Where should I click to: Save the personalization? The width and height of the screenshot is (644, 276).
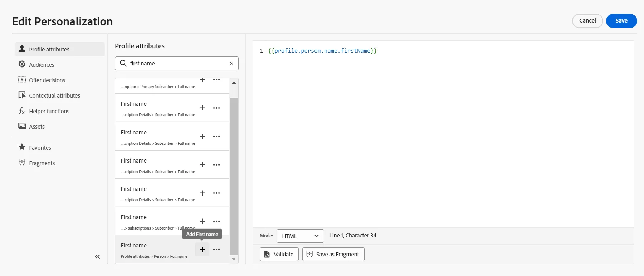coord(621,21)
